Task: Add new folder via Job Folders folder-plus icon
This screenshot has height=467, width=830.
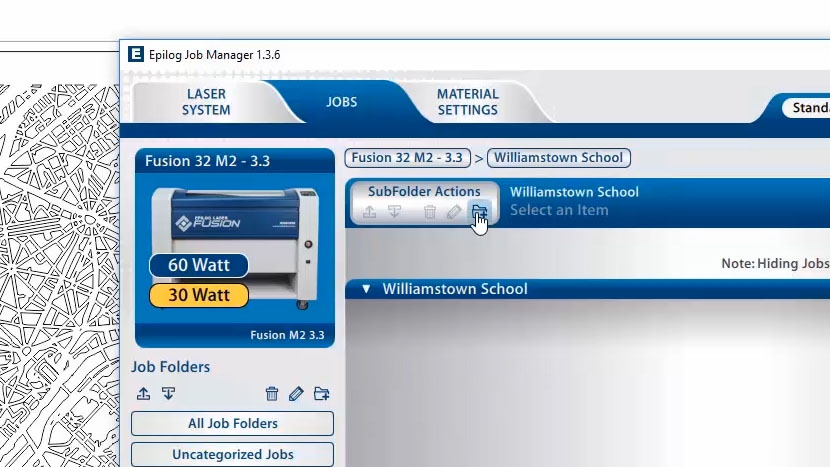Action: pos(321,394)
